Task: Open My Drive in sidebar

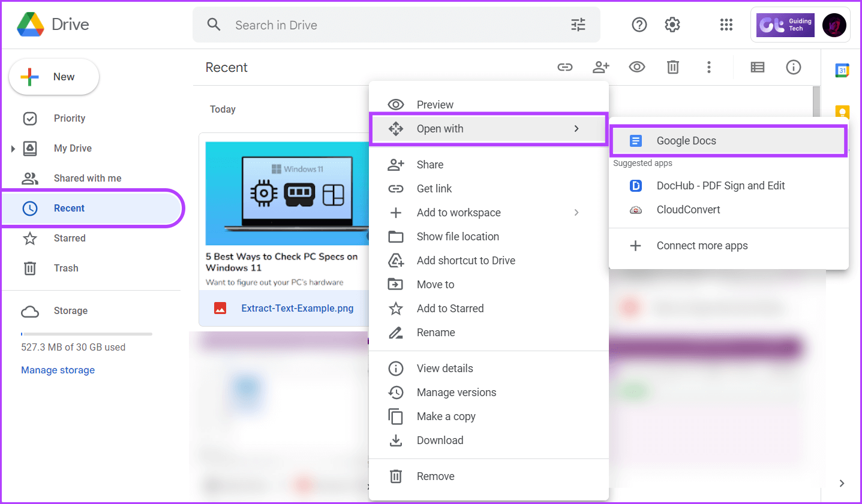Action: (73, 148)
